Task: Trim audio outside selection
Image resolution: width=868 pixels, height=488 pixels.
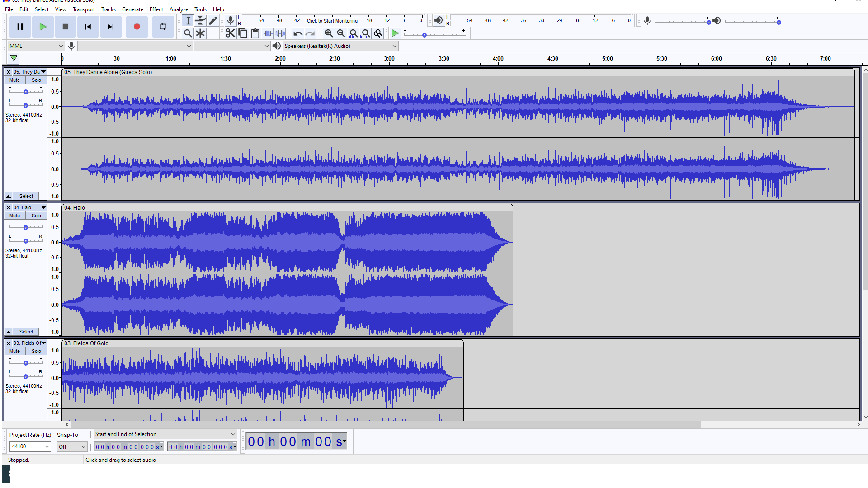Action: click(268, 33)
